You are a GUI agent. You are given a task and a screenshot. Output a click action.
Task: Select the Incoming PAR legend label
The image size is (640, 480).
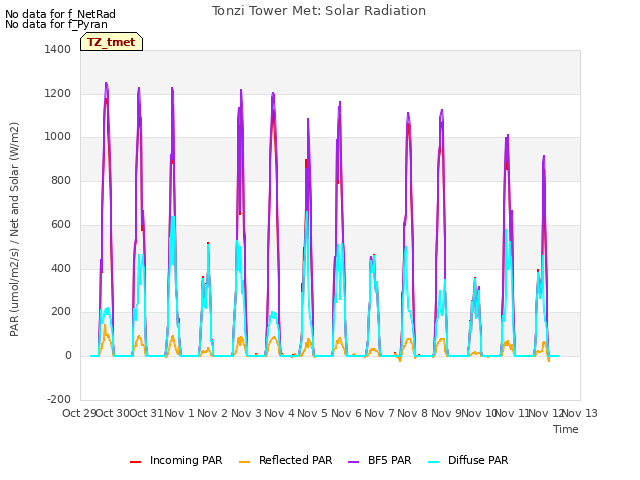[186, 460]
